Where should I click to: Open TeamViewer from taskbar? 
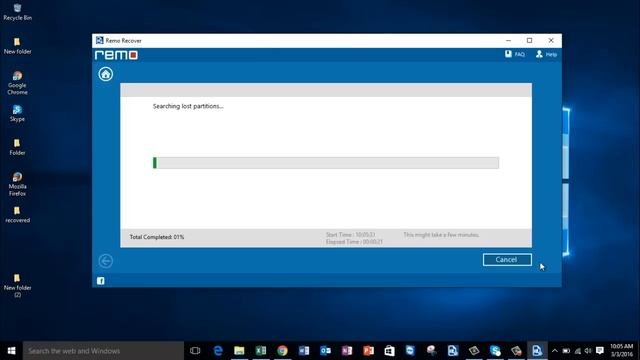[410, 351]
